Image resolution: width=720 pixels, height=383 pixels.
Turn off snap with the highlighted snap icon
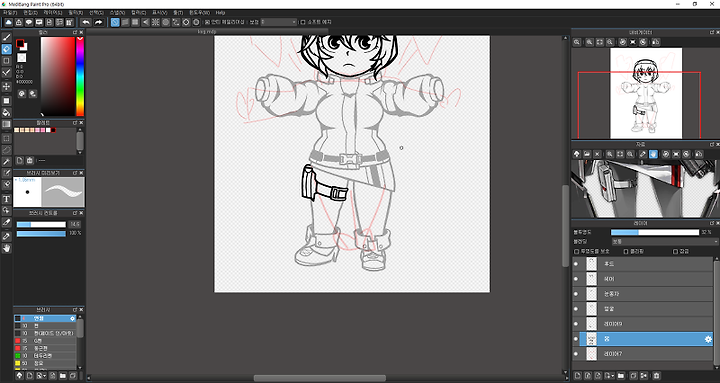pos(115,22)
